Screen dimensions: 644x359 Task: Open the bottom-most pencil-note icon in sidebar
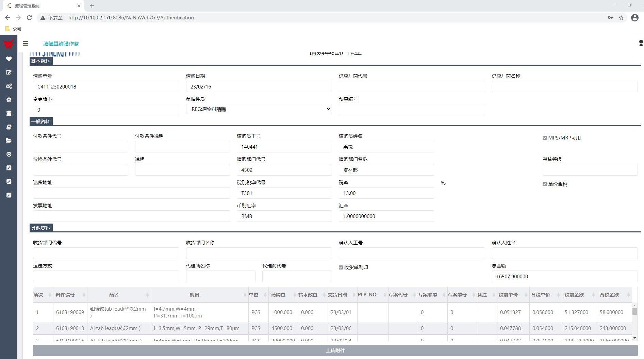pyautogui.click(x=9, y=195)
